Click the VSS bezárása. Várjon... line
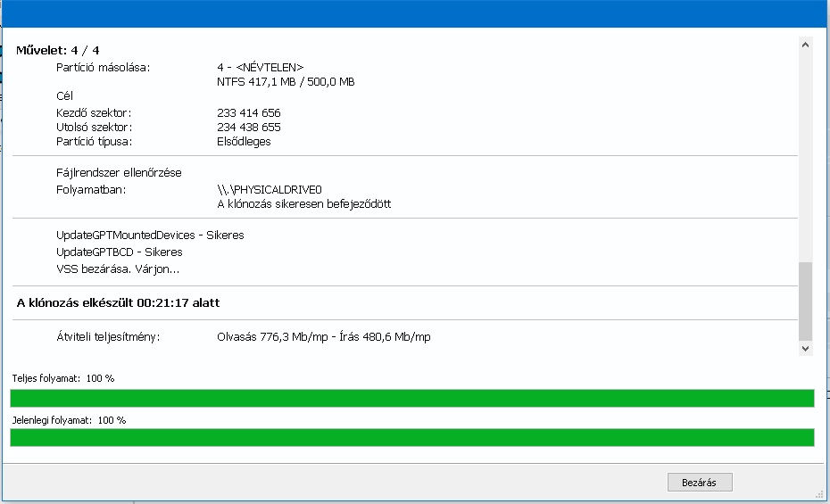830x504 pixels. 118,269
